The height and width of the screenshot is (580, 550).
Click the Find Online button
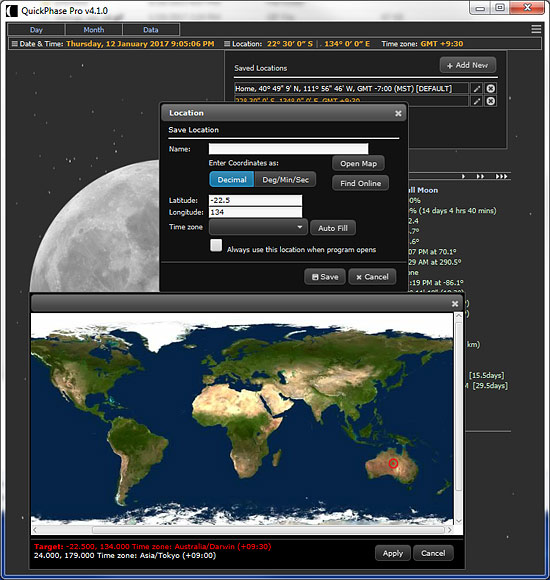tap(360, 183)
